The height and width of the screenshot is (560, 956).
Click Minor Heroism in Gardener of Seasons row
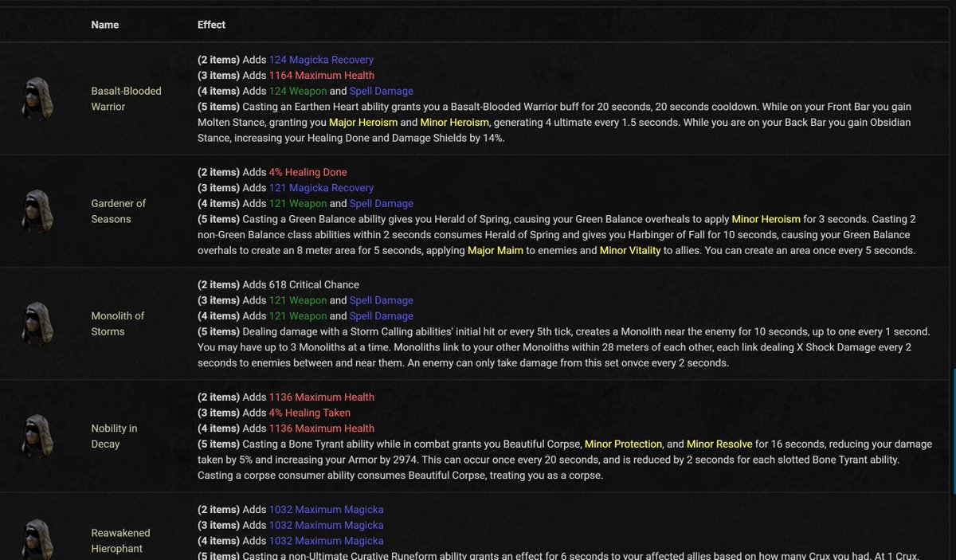pos(766,219)
